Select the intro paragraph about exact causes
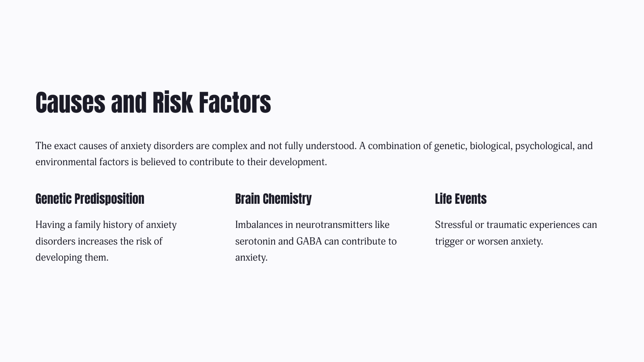The height and width of the screenshot is (362, 644). click(x=314, y=154)
